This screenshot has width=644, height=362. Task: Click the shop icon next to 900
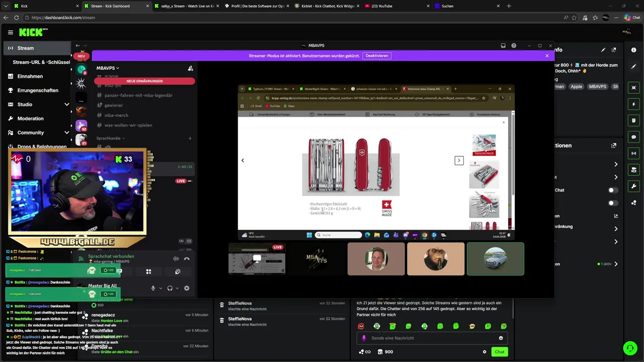380,352
